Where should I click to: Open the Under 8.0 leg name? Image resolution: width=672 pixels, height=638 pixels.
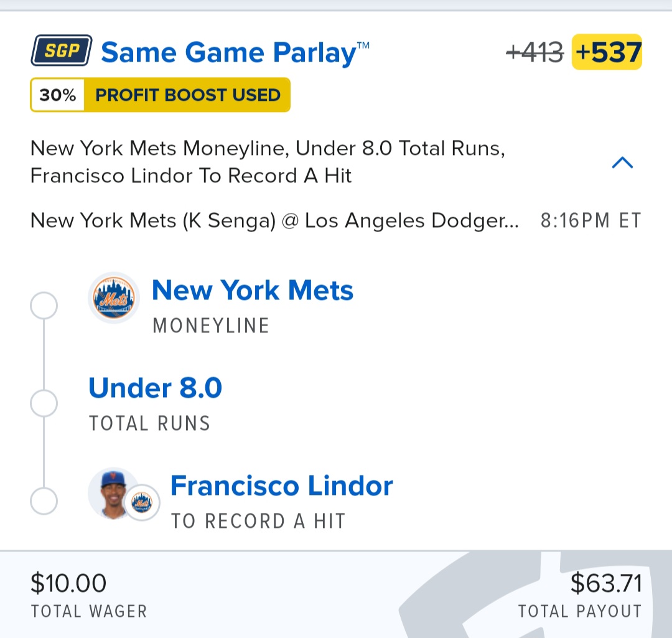pyautogui.click(x=155, y=388)
